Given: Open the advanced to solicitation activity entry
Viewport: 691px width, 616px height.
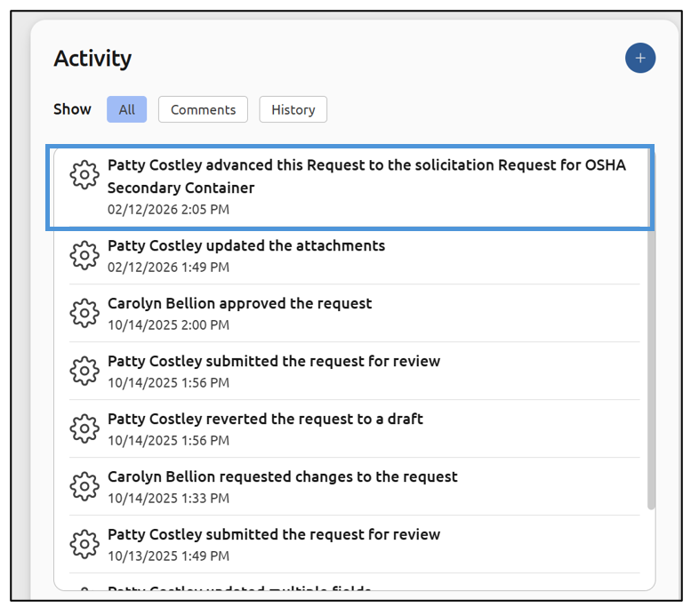Looking at the screenshot, I should point(366,176).
